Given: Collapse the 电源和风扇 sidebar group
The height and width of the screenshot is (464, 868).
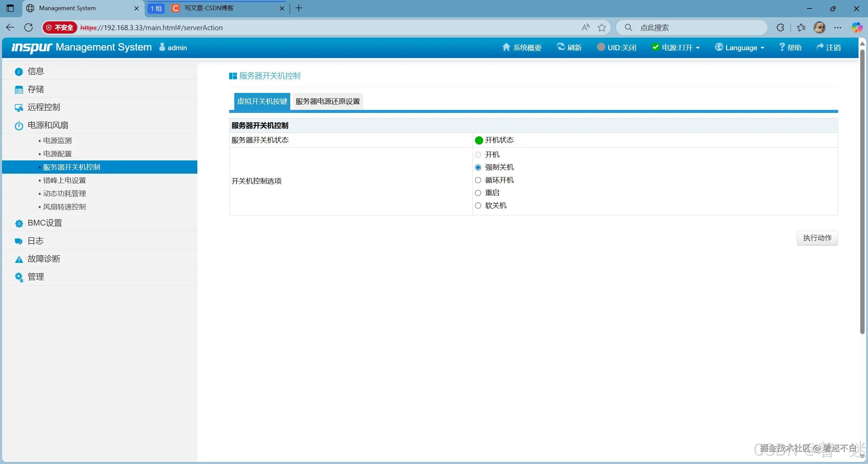Looking at the screenshot, I should [48, 125].
